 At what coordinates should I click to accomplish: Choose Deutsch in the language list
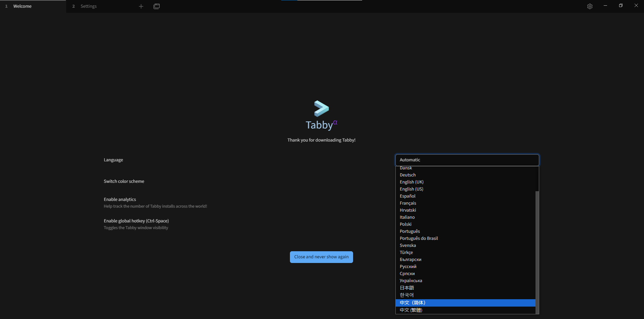pos(408,175)
